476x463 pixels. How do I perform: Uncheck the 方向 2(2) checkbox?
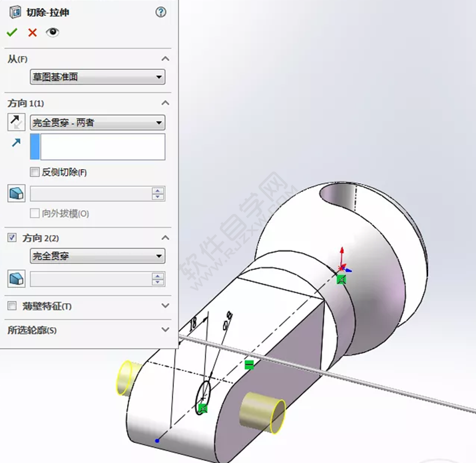pos(12,237)
